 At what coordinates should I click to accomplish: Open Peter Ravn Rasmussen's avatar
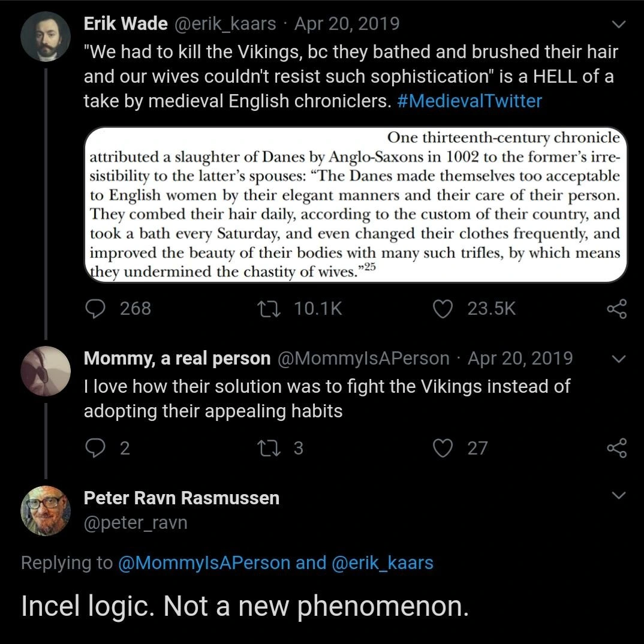tap(46, 510)
